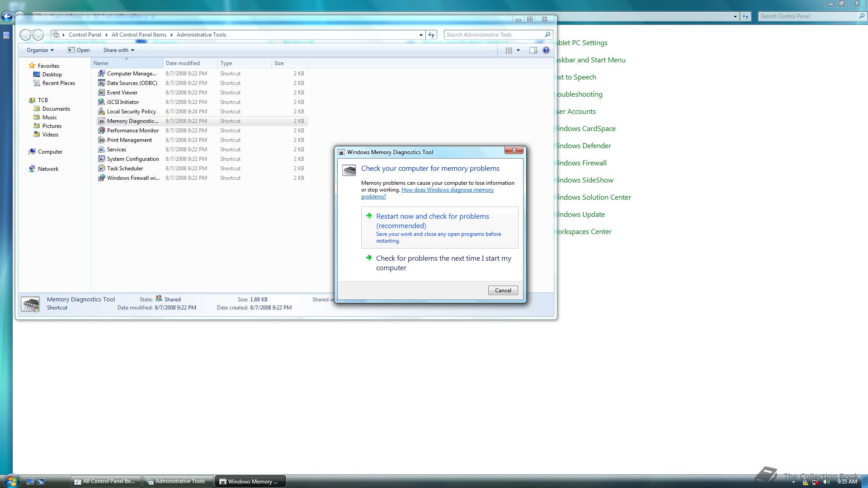Viewport: 868px width, 488px height.
Task: Expand the All Control Panel Items breadcrumb arrow
Action: [x=171, y=35]
